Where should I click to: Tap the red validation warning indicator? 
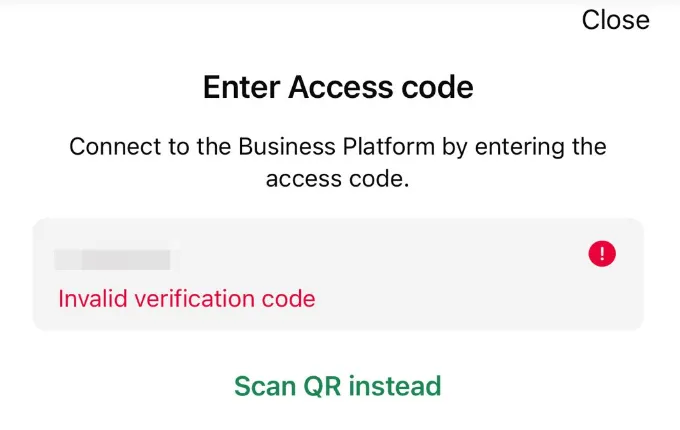[x=602, y=255]
